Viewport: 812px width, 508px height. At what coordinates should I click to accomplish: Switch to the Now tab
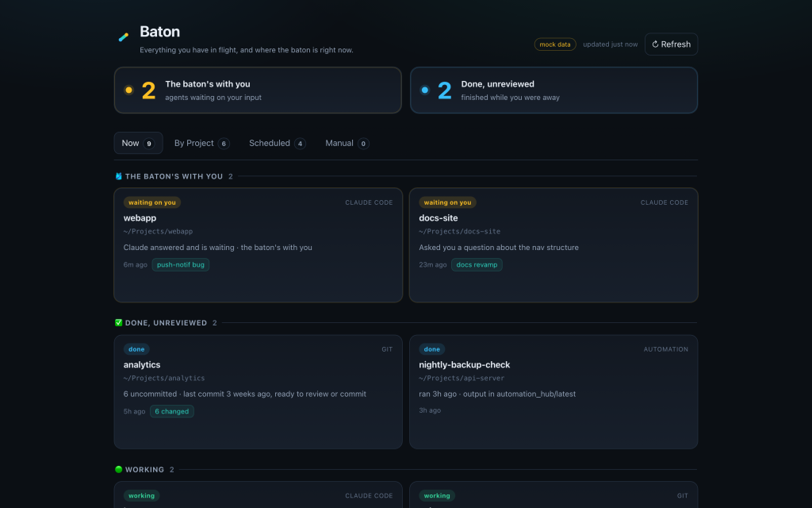(138, 143)
